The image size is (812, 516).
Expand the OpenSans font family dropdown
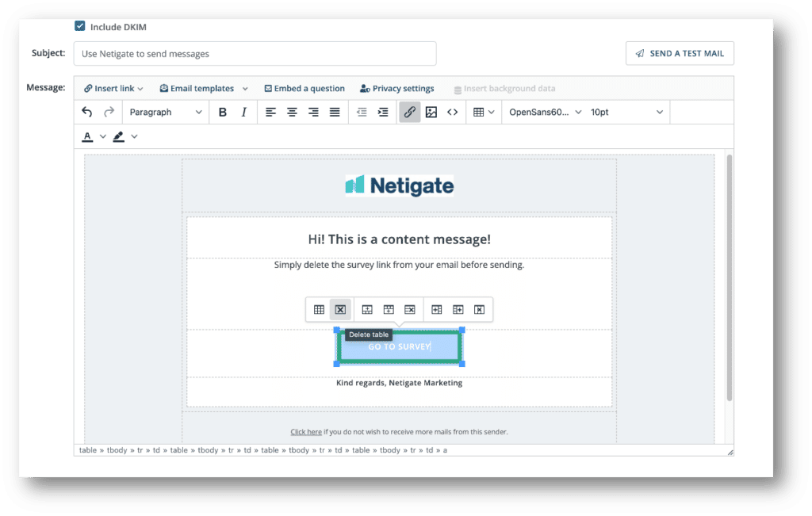click(545, 113)
